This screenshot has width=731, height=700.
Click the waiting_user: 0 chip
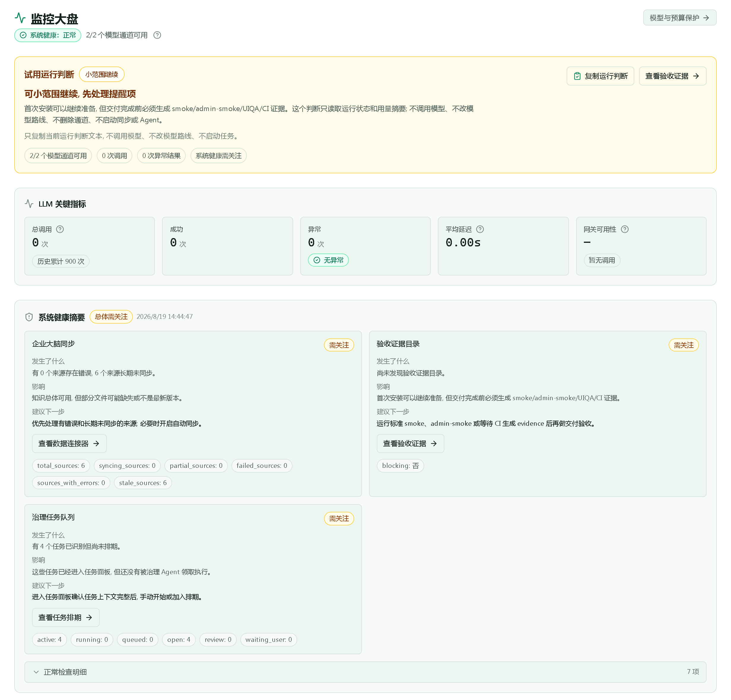click(269, 639)
